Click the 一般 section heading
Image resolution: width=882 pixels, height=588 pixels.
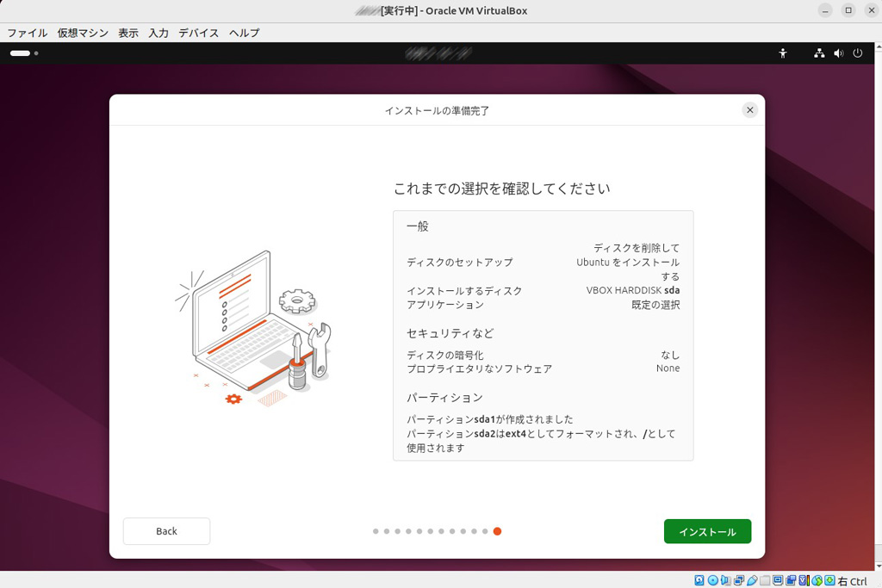(x=418, y=226)
